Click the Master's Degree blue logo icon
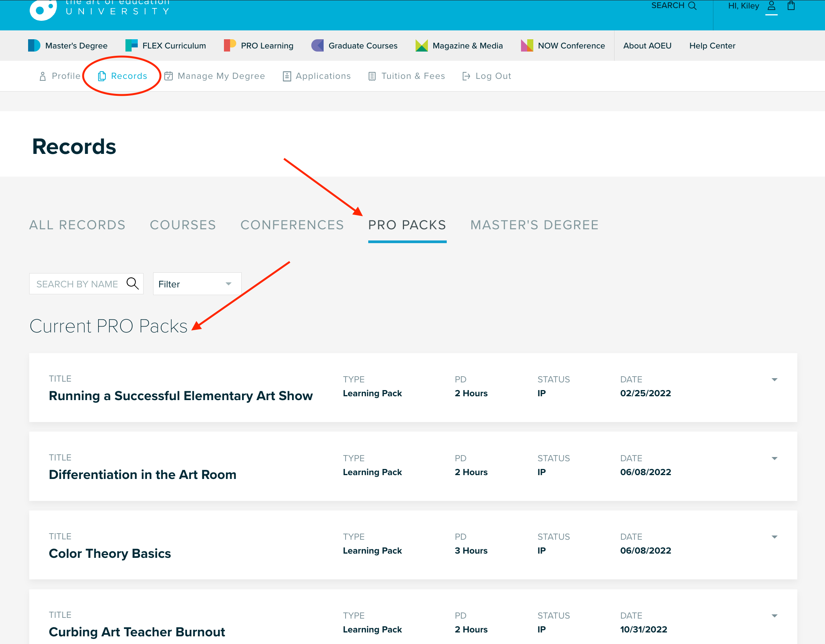This screenshot has height=644, width=825. [x=34, y=45]
